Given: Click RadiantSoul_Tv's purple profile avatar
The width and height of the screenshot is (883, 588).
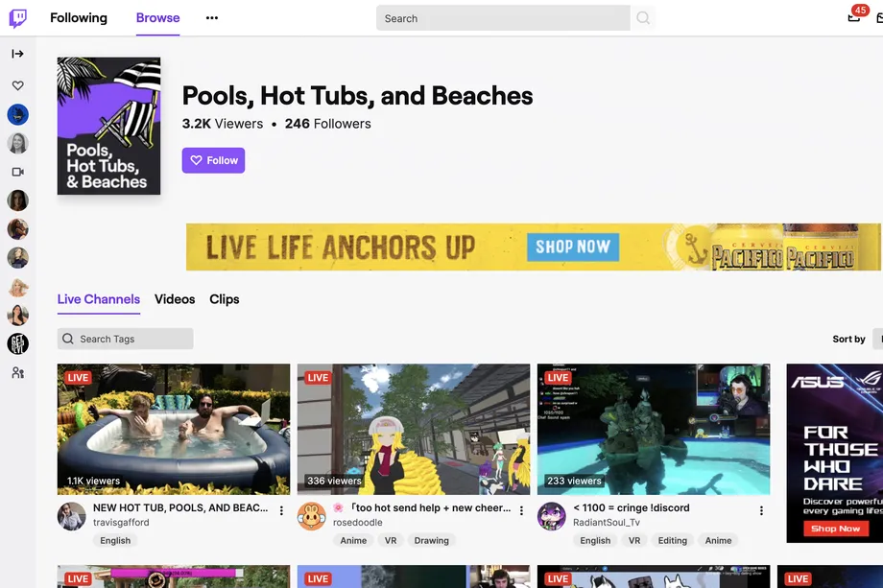Looking at the screenshot, I should click(x=551, y=516).
